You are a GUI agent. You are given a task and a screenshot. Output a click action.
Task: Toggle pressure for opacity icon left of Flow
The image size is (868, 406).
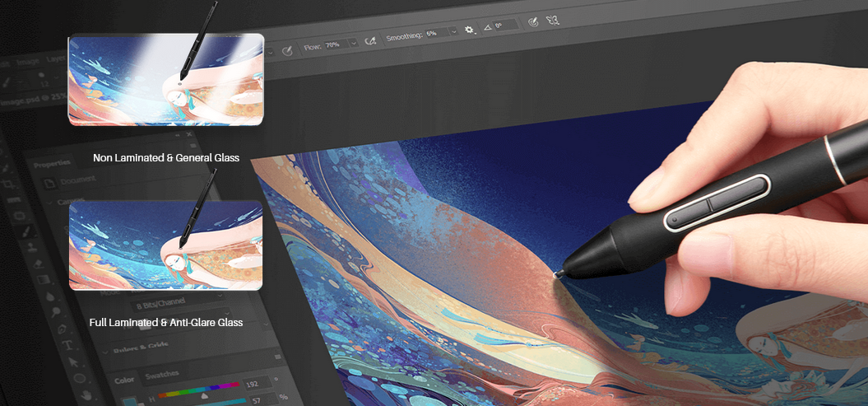[x=287, y=51]
